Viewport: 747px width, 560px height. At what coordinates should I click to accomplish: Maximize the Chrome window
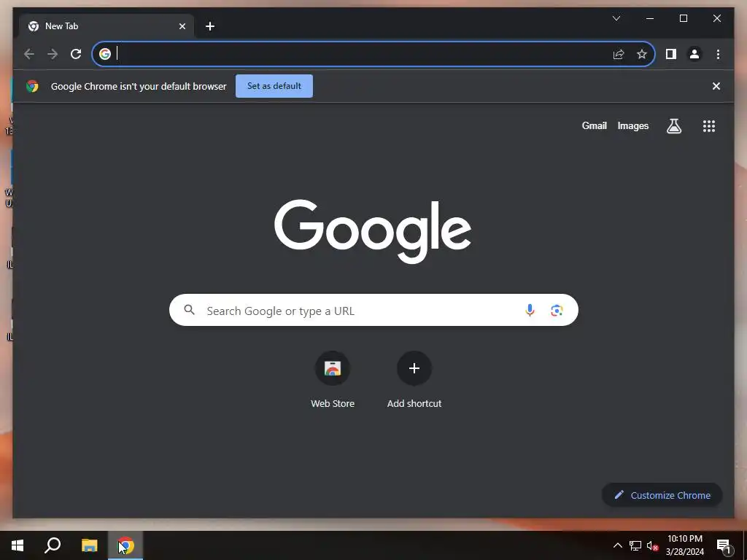(x=683, y=18)
